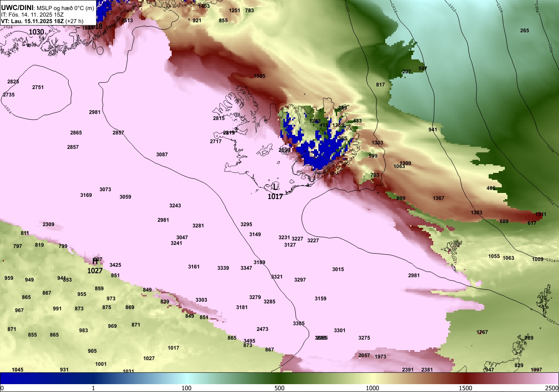559x392 pixels.
Task: Click the height value 3169
Action: coord(86,195)
